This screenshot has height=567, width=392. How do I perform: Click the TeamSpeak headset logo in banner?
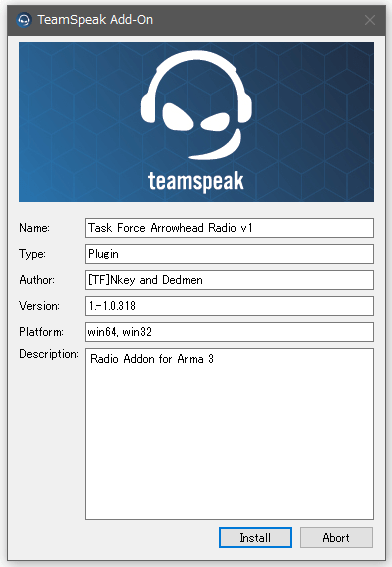[196, 105]
